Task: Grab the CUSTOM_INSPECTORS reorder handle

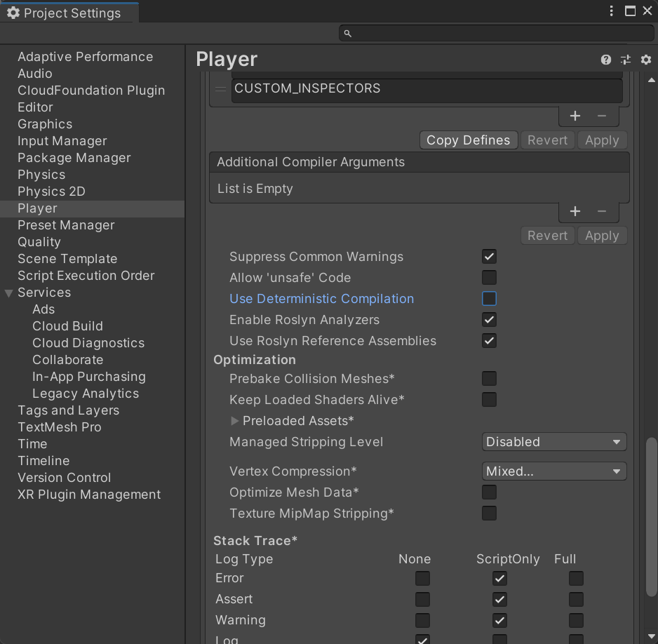Action: pos(220,89)
